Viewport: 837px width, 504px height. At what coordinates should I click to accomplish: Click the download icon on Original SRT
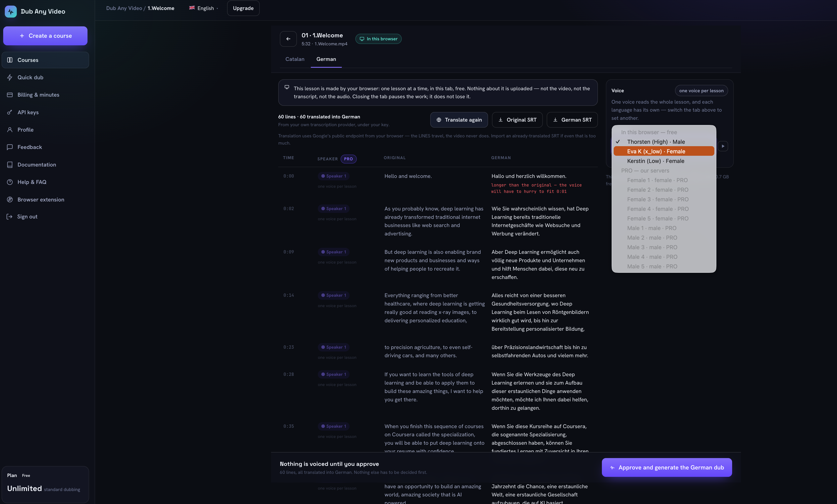(500, 120)
